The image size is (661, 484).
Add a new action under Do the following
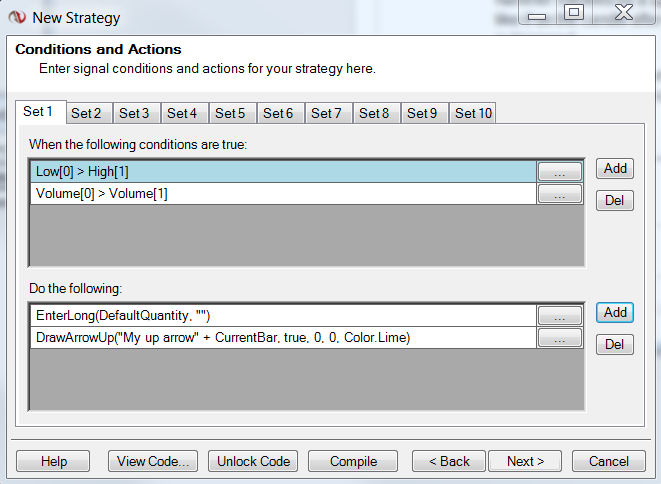click(615, 313)
